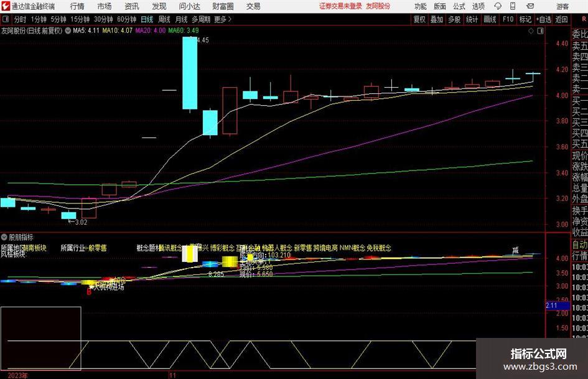
Task: Click the 所属行业一般零售 label
Action: tap(83, 248)
